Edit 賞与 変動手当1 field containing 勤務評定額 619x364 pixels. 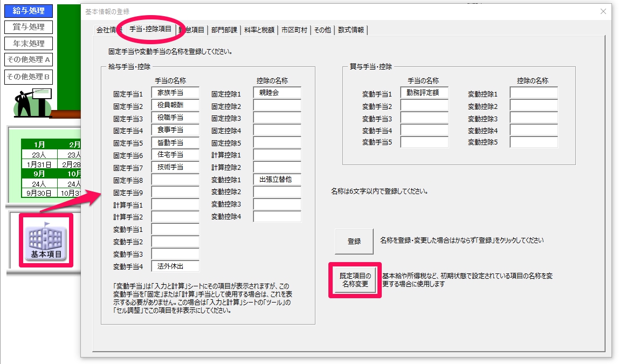pos(424,93)
